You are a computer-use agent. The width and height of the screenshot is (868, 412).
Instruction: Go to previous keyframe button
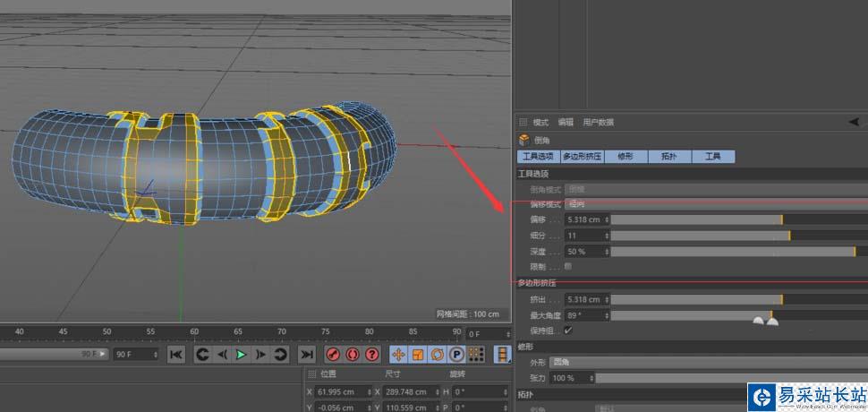pyautogui.click(x=203, y=354)
